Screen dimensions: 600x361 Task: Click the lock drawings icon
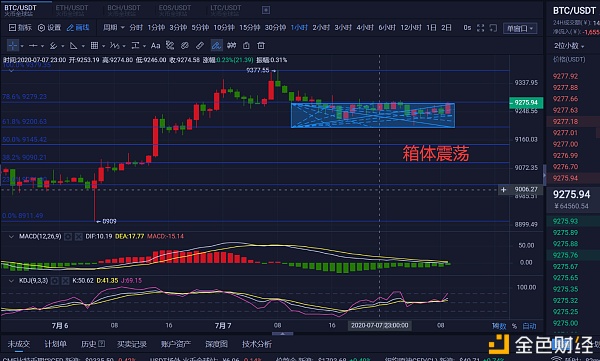(246, 46)
